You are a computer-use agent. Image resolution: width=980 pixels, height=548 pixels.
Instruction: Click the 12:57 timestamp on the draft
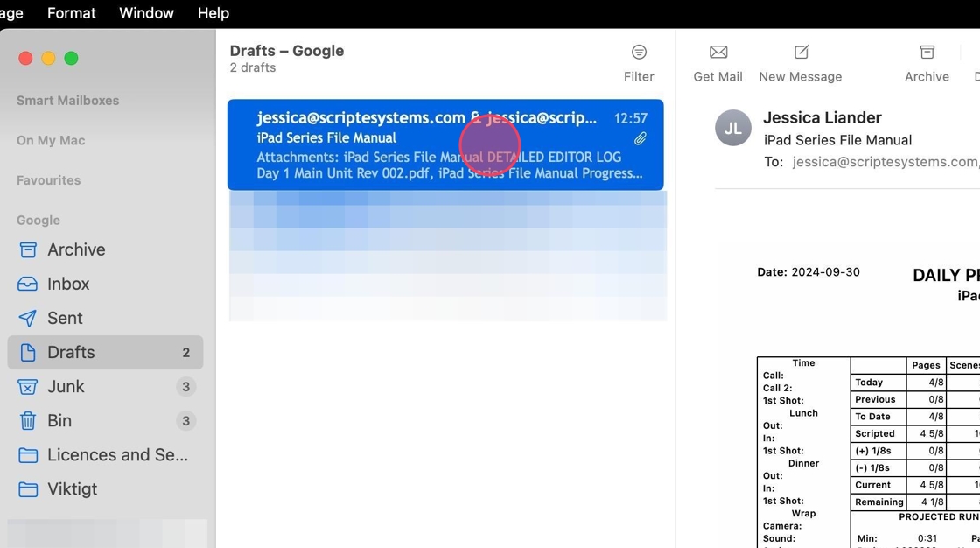631,118
